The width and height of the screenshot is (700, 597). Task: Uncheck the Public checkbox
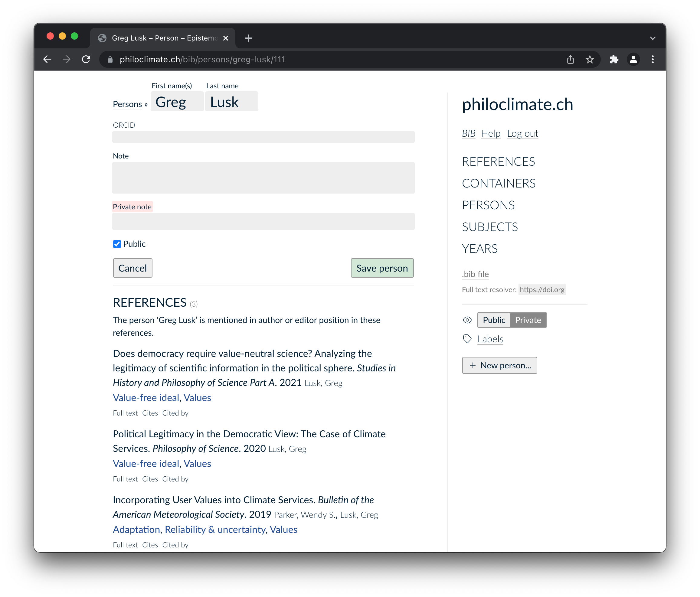tap(117, 244)
